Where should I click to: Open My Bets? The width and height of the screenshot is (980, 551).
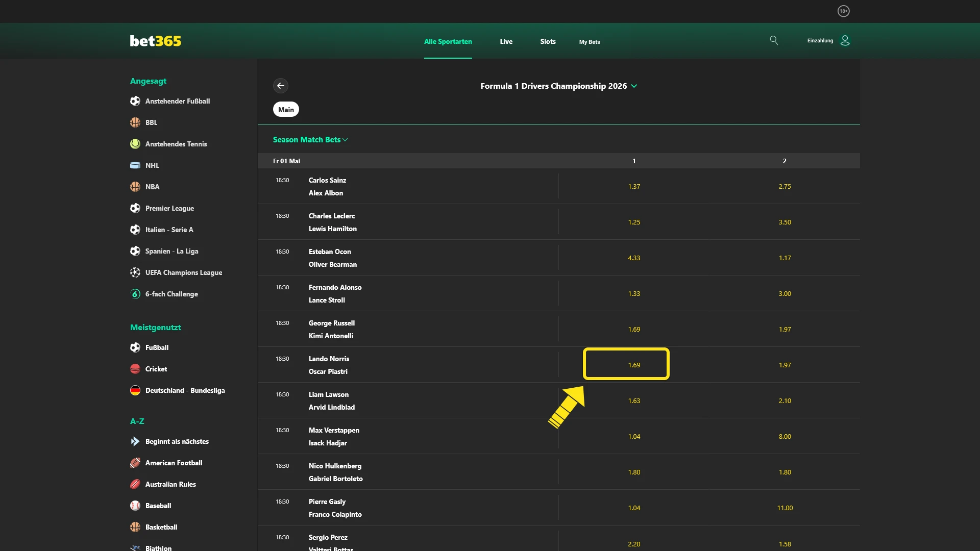point(590,42)
